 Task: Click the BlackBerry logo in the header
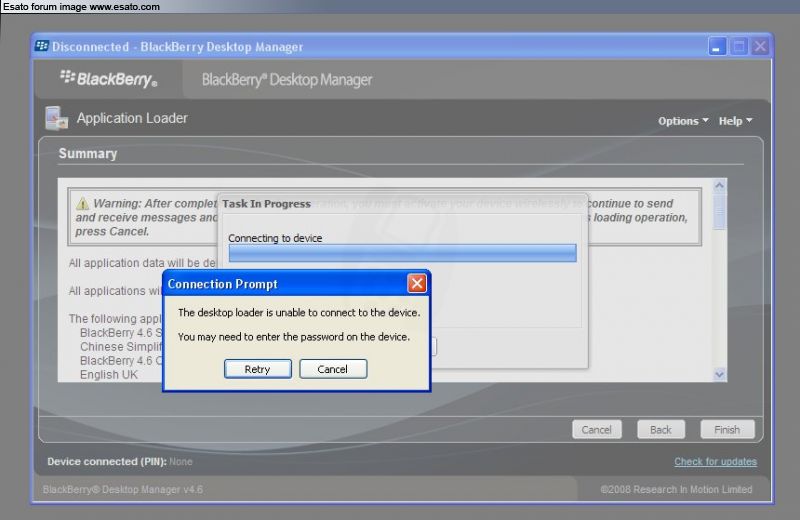(x=109, y=79)
